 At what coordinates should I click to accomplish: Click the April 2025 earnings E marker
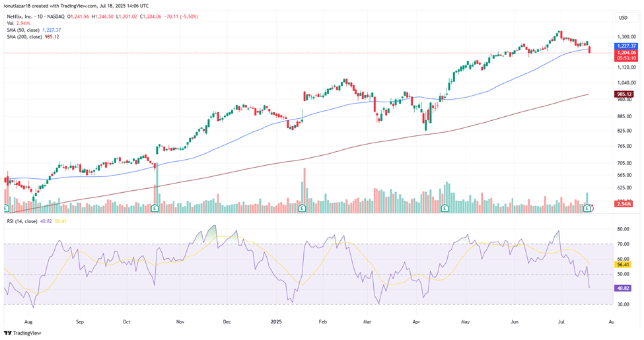[445, 209]
